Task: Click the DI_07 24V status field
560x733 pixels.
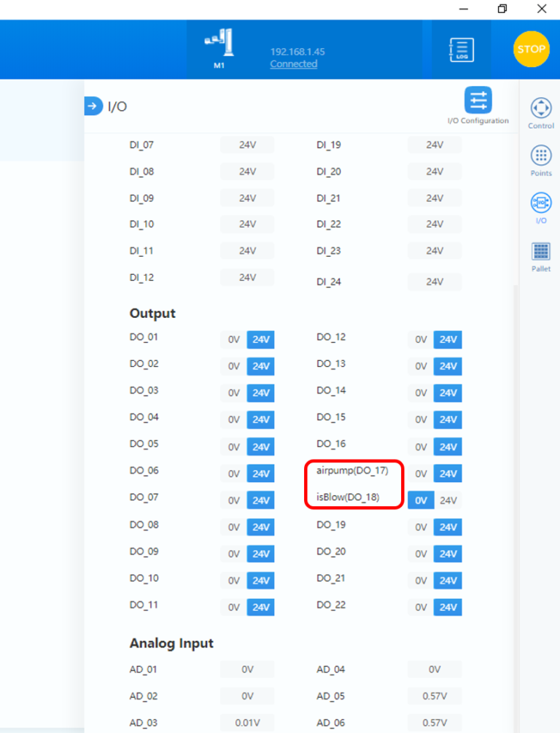Action: pos(247,145)
